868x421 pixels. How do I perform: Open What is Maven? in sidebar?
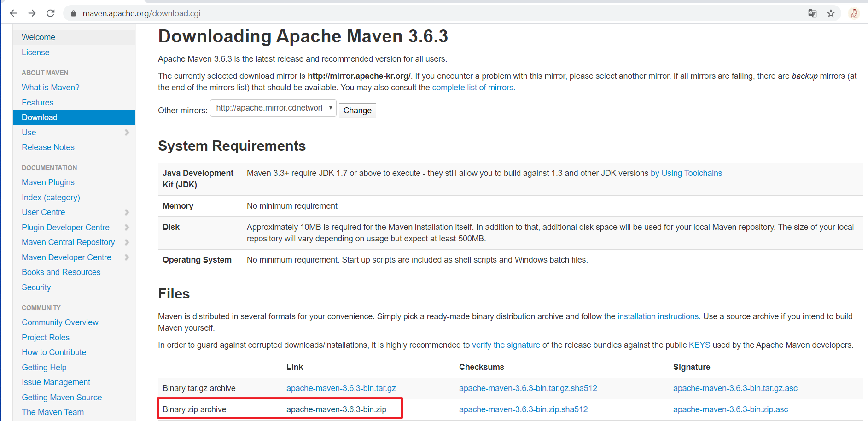51,88
